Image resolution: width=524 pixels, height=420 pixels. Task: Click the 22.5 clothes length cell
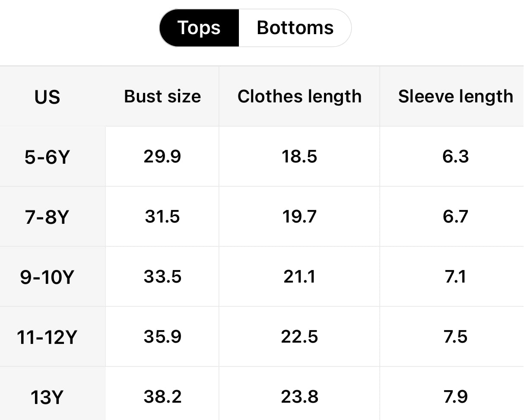point(299,337)
